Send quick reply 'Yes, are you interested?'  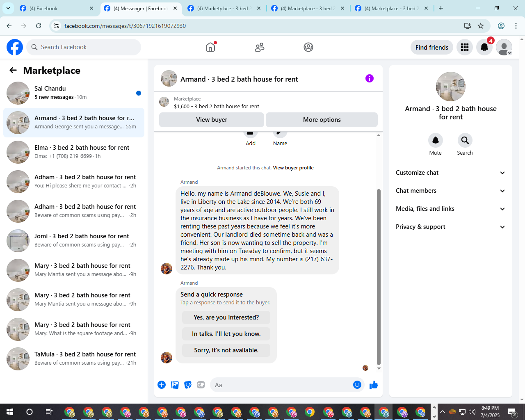tap(226, 317)
